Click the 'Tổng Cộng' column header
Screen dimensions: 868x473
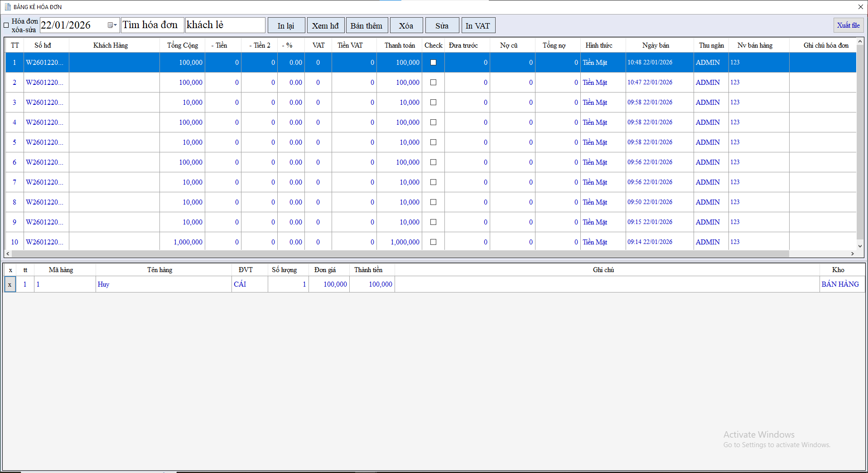pyautogui.click(x=183, y=45)
